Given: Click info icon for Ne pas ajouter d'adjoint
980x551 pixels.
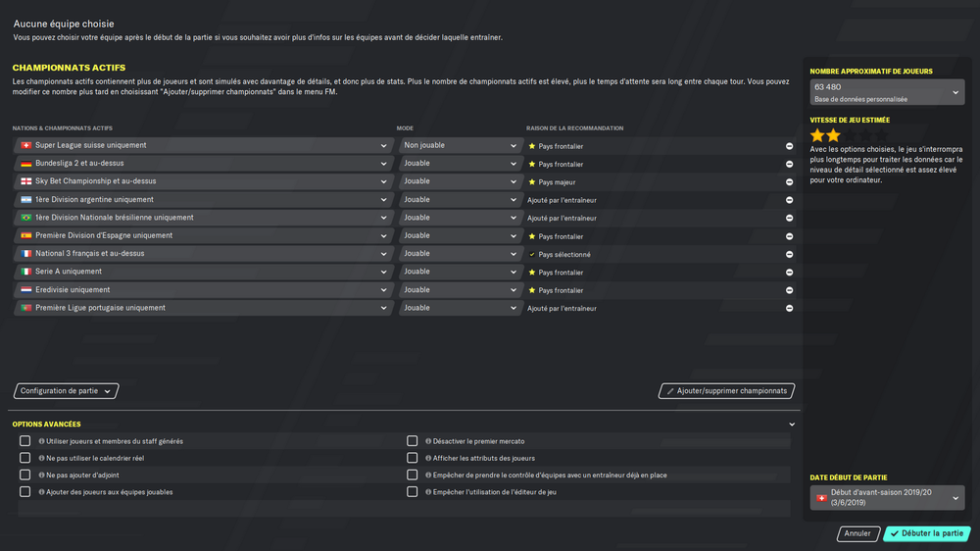Looking at the screenshot, I should coord(41,475).
